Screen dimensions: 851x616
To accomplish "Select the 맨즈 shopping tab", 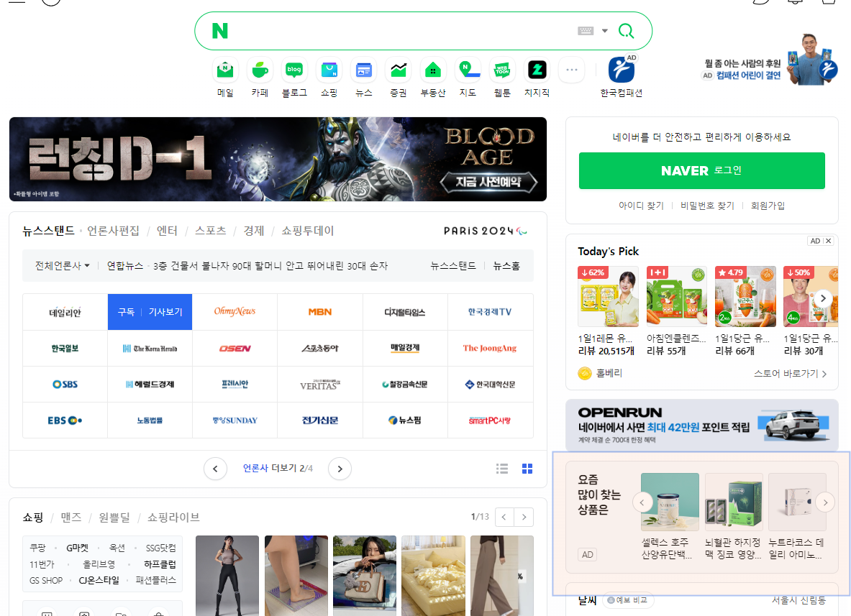I will click(x=71, y=518).
